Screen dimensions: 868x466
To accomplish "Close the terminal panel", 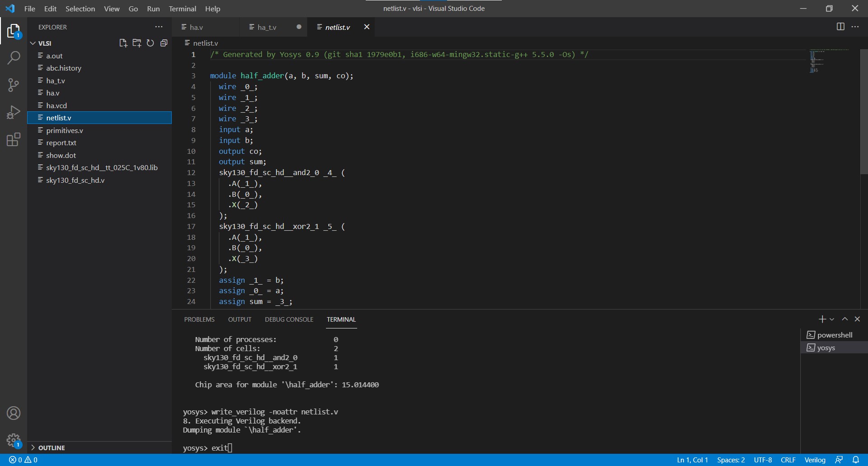I will click(x=857, y=319).
